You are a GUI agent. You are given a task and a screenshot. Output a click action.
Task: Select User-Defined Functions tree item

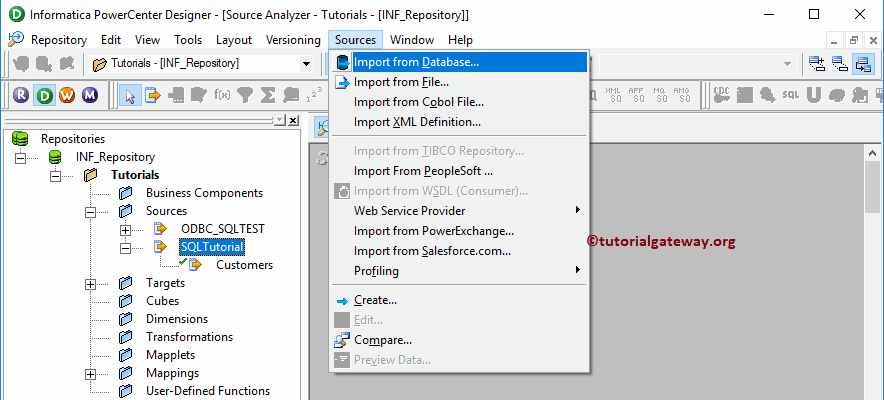(x=207, y=391)
